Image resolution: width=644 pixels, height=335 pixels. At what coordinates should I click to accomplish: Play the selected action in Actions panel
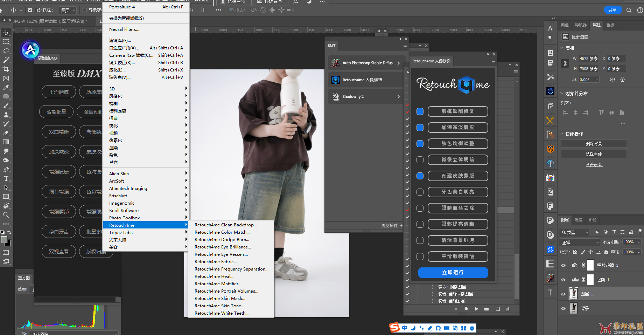point(477,309)
